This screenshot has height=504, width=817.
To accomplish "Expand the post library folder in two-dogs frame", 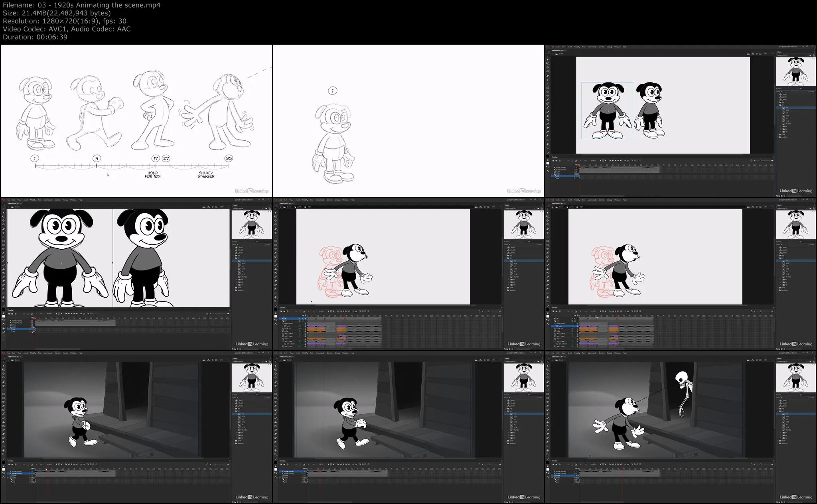I will [x=778, y=134].
